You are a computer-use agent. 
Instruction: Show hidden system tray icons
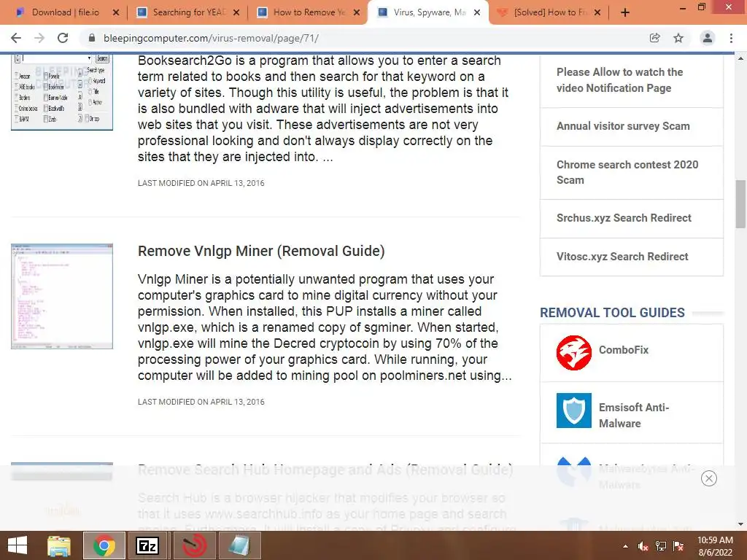click(x=625, y=546)
